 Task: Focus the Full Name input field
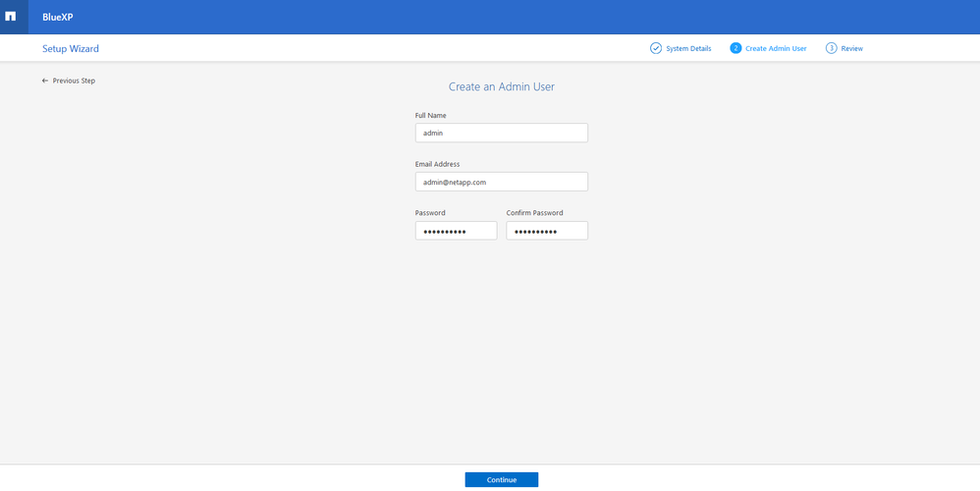coord(501,133)
